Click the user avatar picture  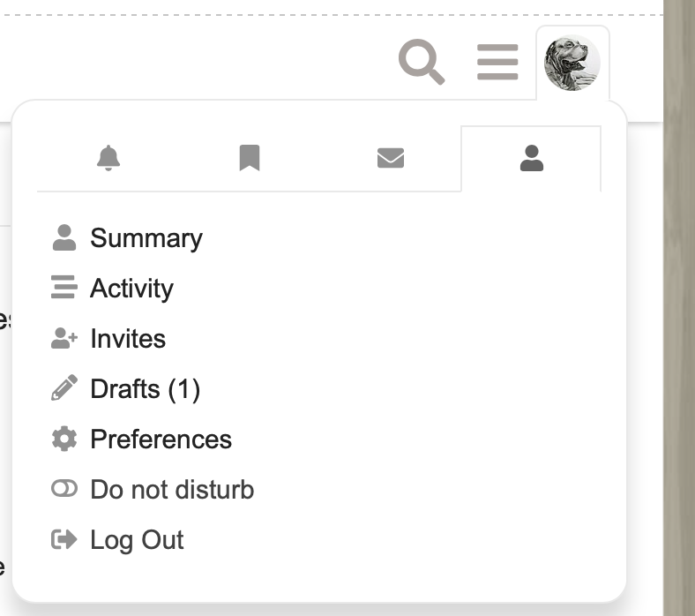[x=572, y=64]
